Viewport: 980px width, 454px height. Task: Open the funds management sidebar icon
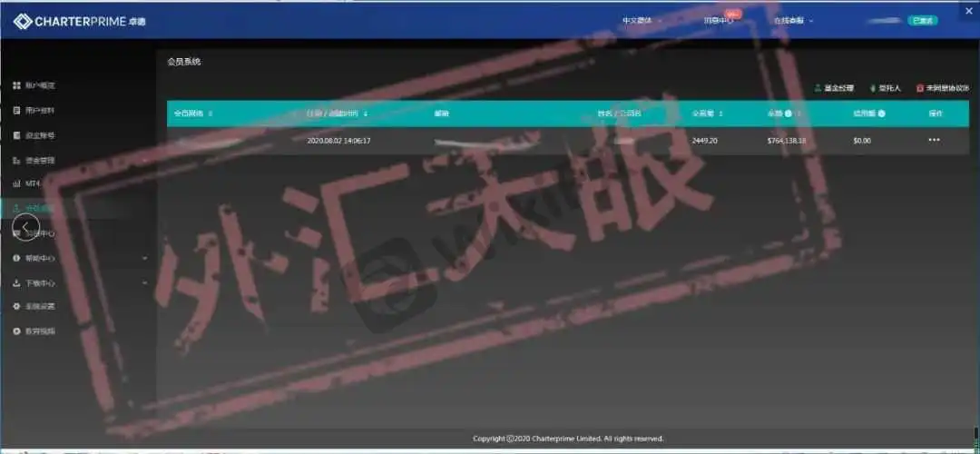[x=17, y=160]
